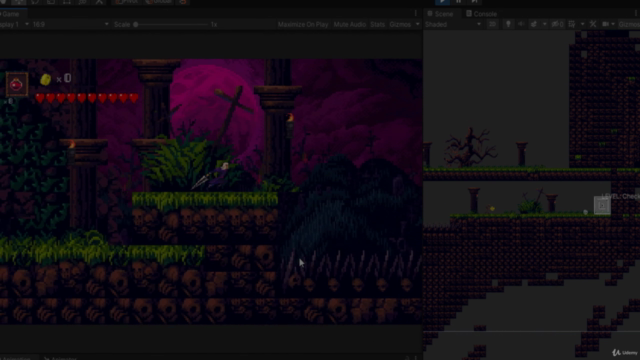This screenshot has width=640, height=360.
Task: Open the grid settings dropdown arrow
Action: (x=582, y=24)
